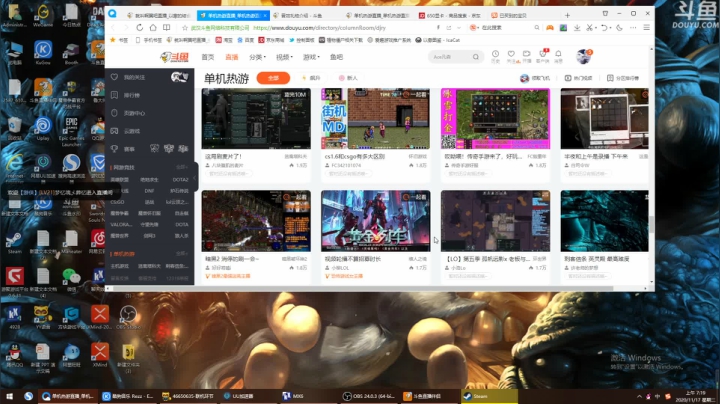720x404 pixels.
Task: Open the reading mode book icon in toolbar
Action: (167, 28)
